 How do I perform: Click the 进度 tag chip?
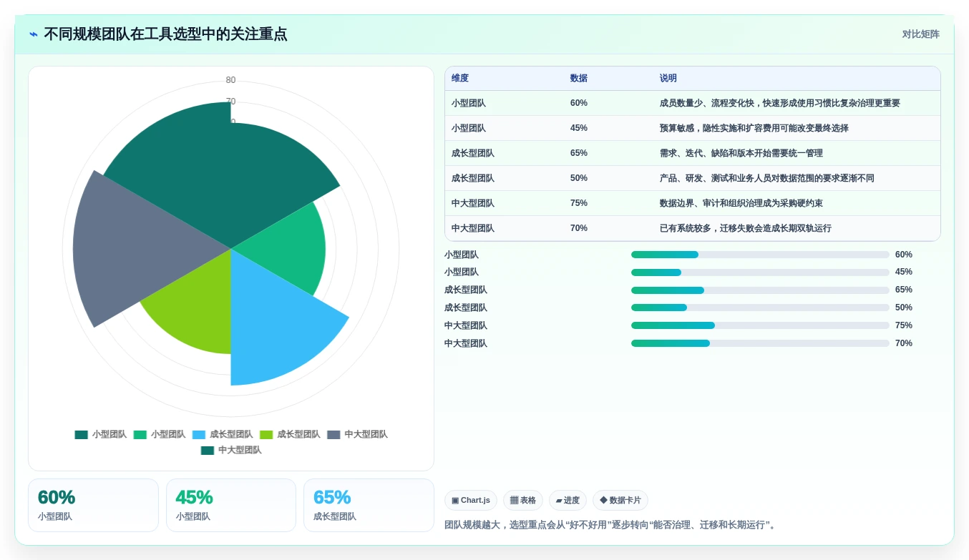[x=568, y=500]
